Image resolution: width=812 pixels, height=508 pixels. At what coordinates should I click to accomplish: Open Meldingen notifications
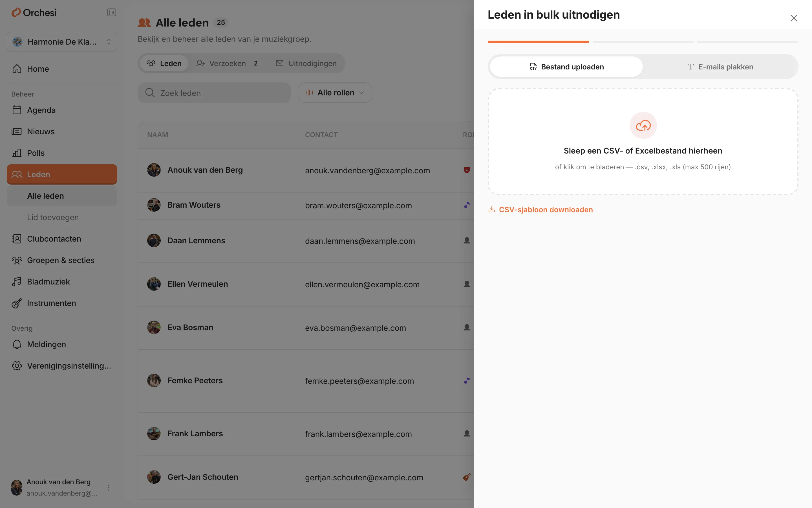pos(62,344)
